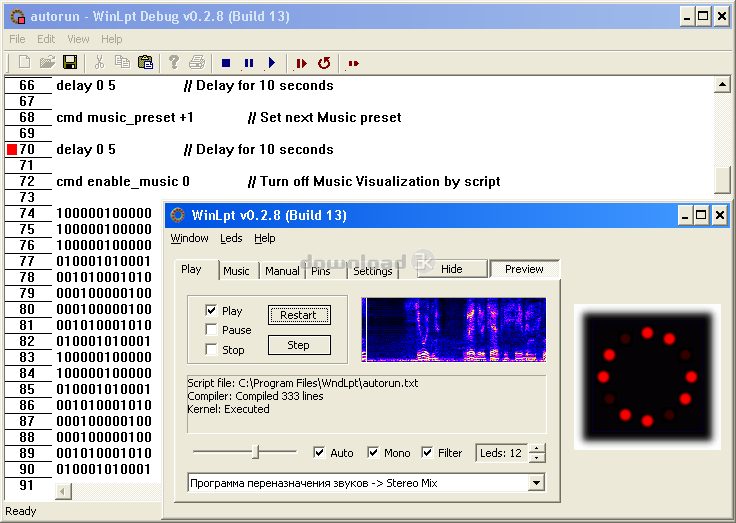This screenshot has width=736, height=523.
Task: Click the Open file toolbar icon
Action: tap(47, 62)
